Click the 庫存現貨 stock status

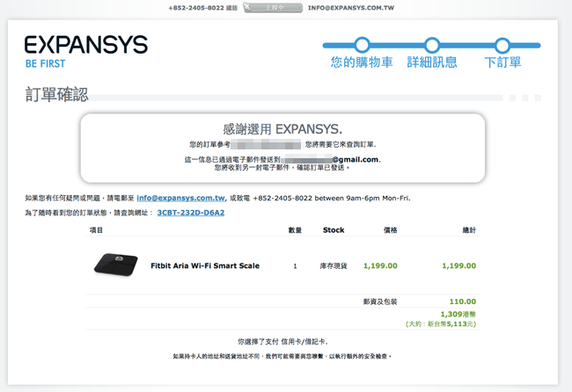pyautogui.click(x=334, y=266)
